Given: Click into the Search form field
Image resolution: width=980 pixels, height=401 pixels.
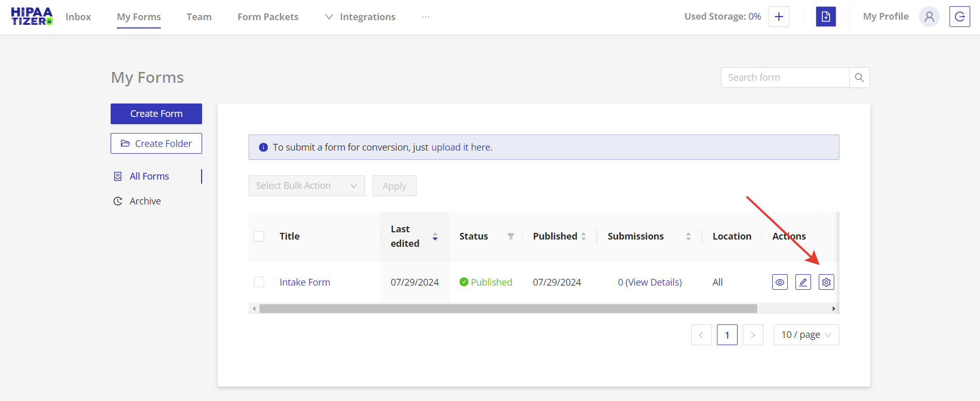Looking at the screenshot, I should pyautogui.click(x=785, y=78).
